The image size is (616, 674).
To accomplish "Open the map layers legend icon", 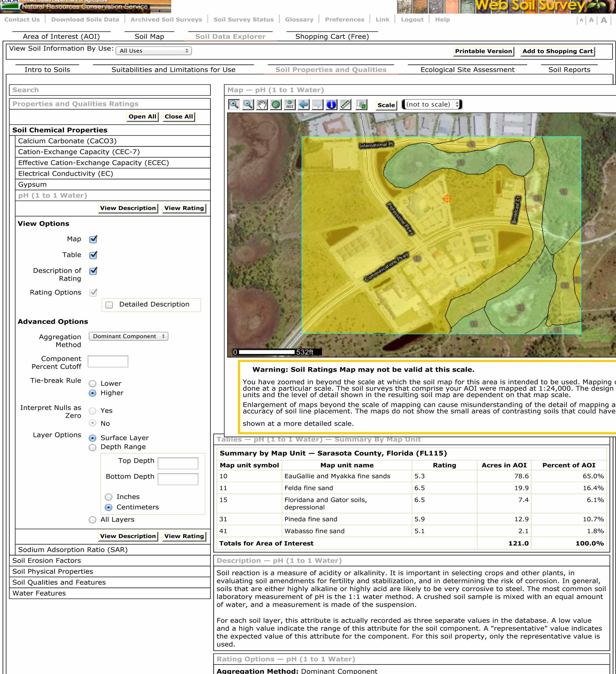I will pyautogui.click(x=361, y=104).
